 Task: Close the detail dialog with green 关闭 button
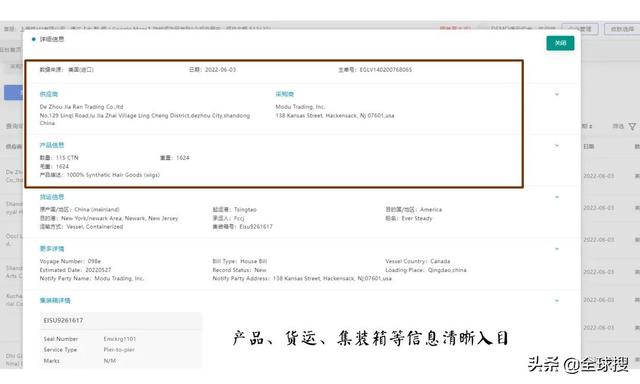[560, 43]
